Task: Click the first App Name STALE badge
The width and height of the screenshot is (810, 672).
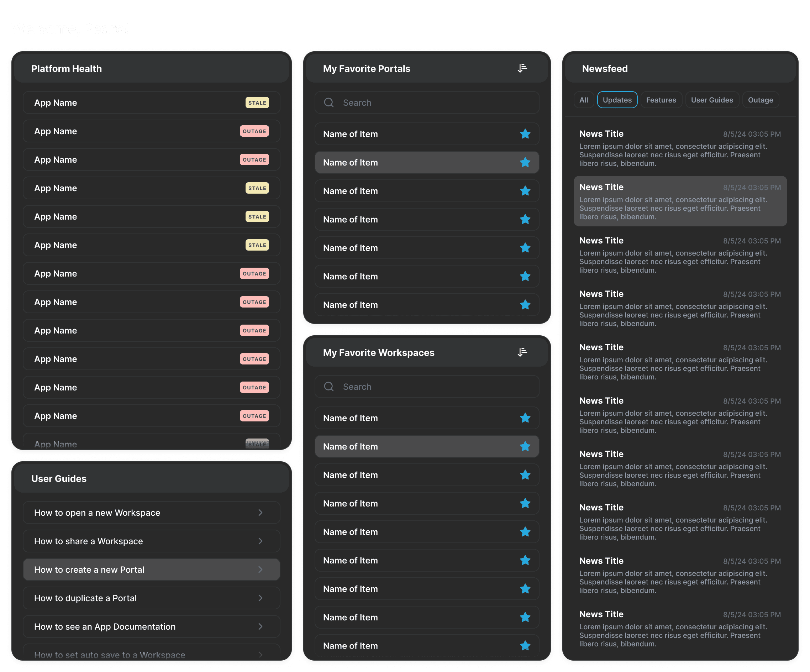Action: pos(257,103)
